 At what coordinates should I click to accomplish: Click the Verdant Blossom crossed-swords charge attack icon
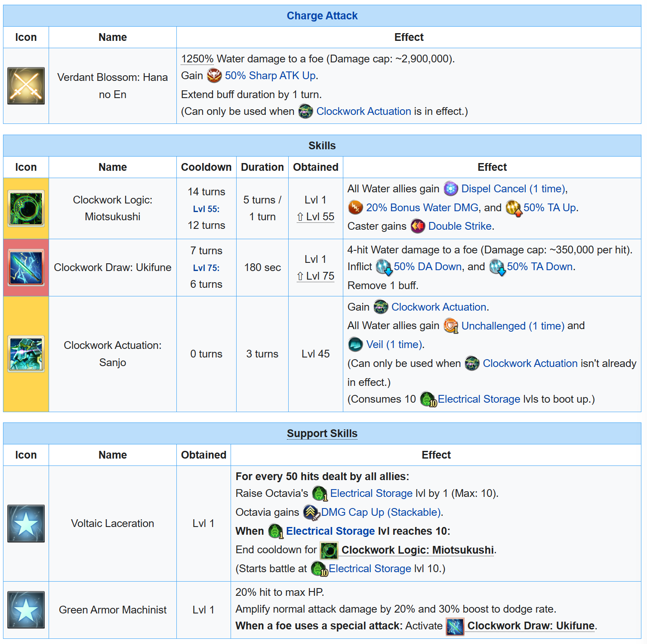point(26,86)
